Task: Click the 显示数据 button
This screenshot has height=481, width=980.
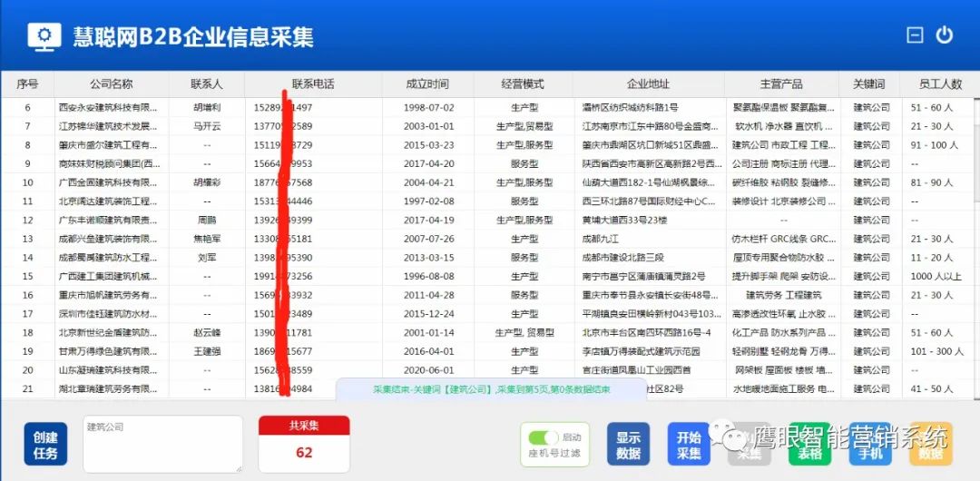Action: (x=628, y=444)
